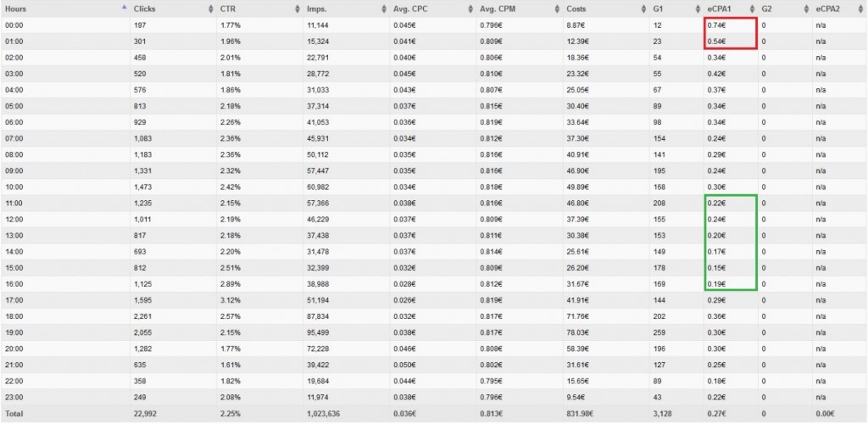
Task: Click the G2 column sort arrows
Action: [805, 9]
